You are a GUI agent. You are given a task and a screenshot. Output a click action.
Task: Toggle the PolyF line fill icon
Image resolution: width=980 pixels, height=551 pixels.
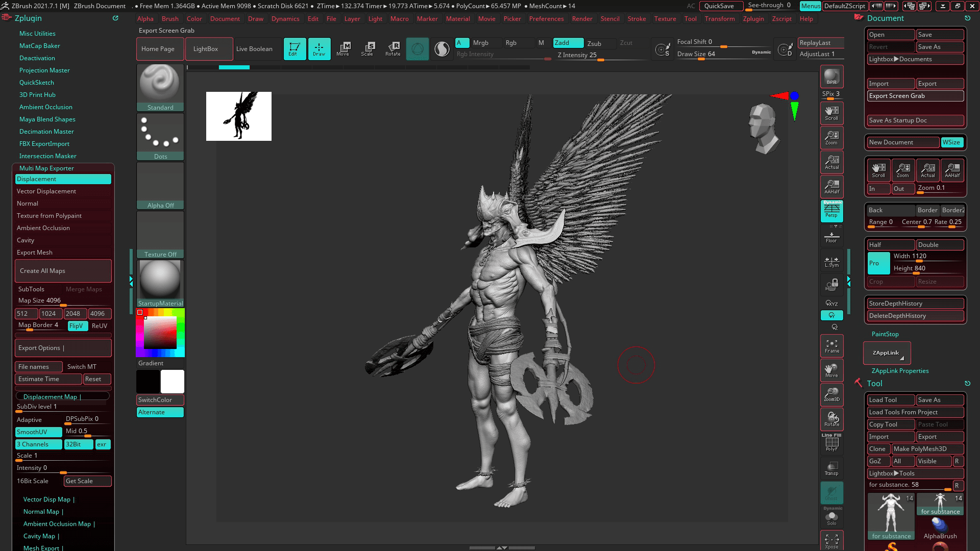point(831,443)
